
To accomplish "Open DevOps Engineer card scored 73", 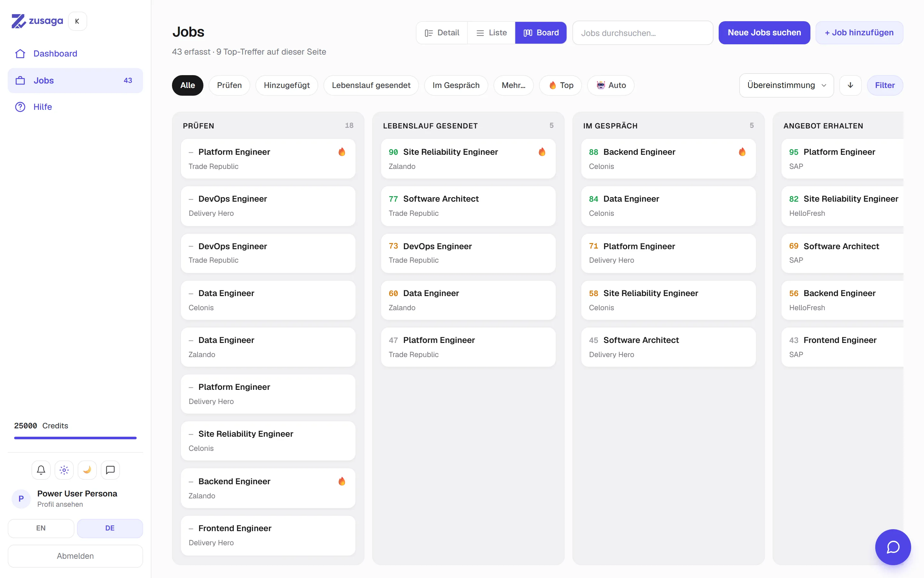I will (468, 253).
